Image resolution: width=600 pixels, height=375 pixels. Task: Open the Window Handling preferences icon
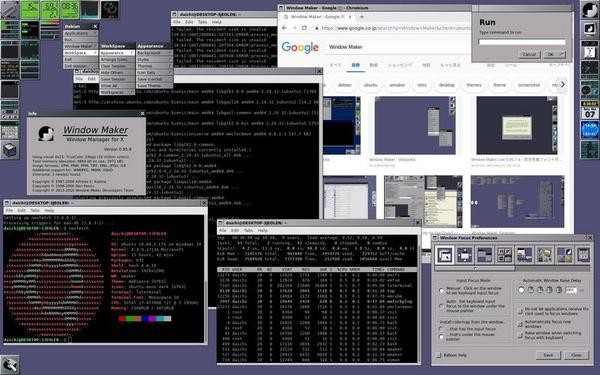(465, 255)
